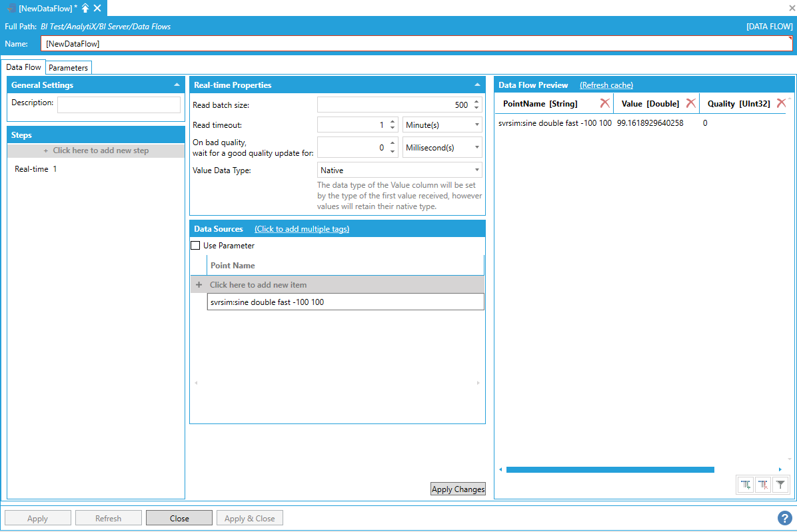
Task: Remove the Value column with red X
Action: (691, 103)
